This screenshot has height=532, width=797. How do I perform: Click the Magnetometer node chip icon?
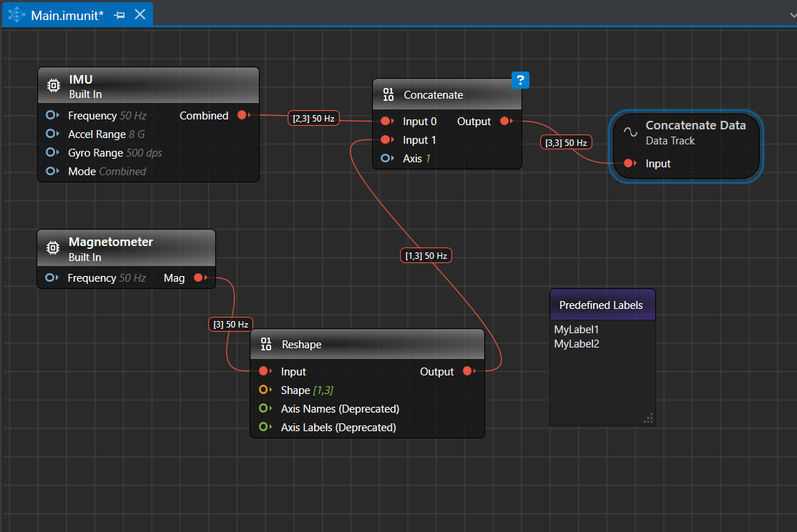[x=53, y=248]
